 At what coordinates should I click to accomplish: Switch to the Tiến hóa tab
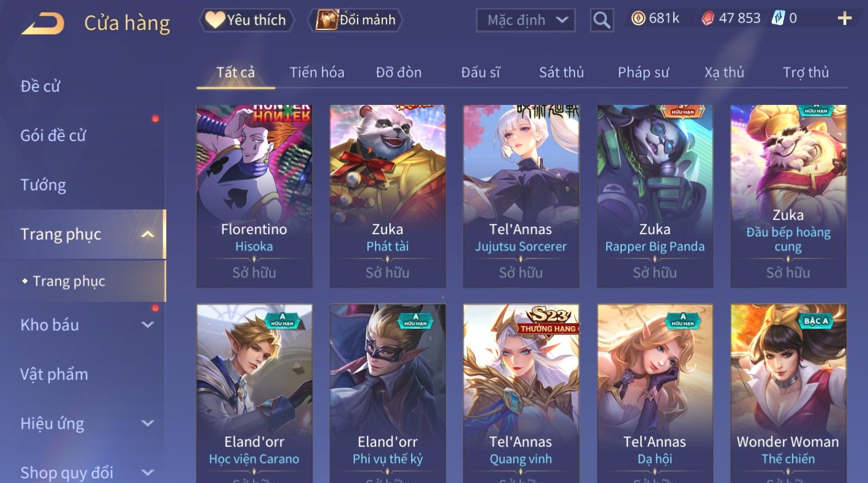tap(317, 73)
